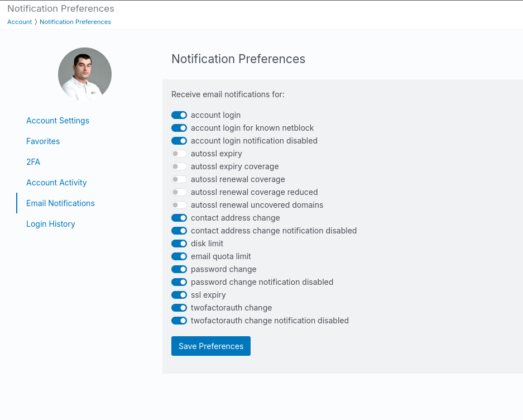523x420 pixels.
Task: Select Email Notifications sidebar item
Action: [60, 203]
